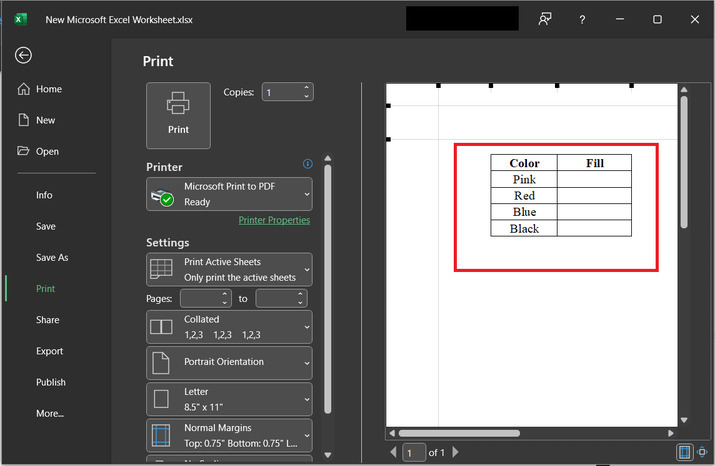
Task: Open the Normal Margins dropdown
Action: (229, 435)
